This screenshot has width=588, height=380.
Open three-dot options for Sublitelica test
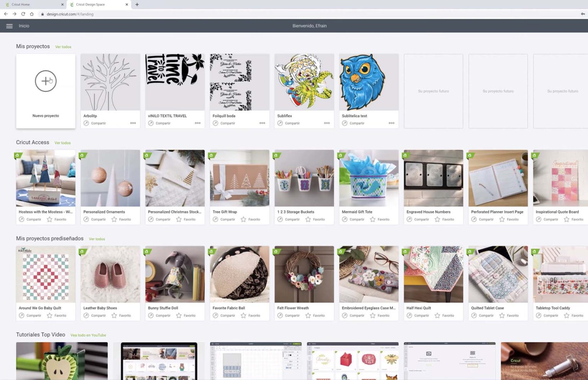click(391, 123)
